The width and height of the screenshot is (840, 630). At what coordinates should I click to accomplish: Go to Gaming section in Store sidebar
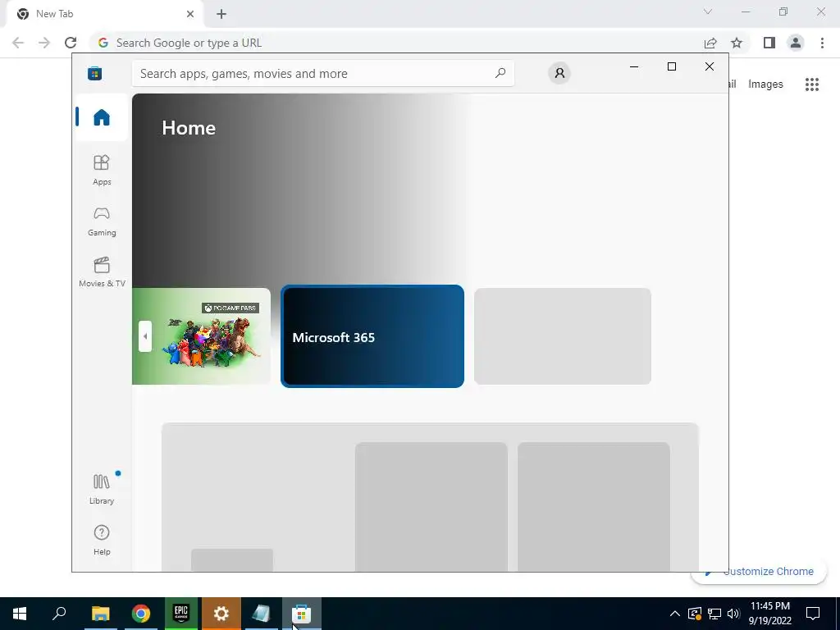[x=101, y=221]
